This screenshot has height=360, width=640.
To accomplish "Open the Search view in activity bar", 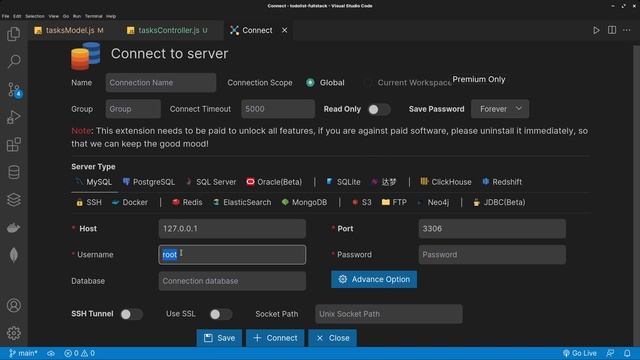I will 13,62.
